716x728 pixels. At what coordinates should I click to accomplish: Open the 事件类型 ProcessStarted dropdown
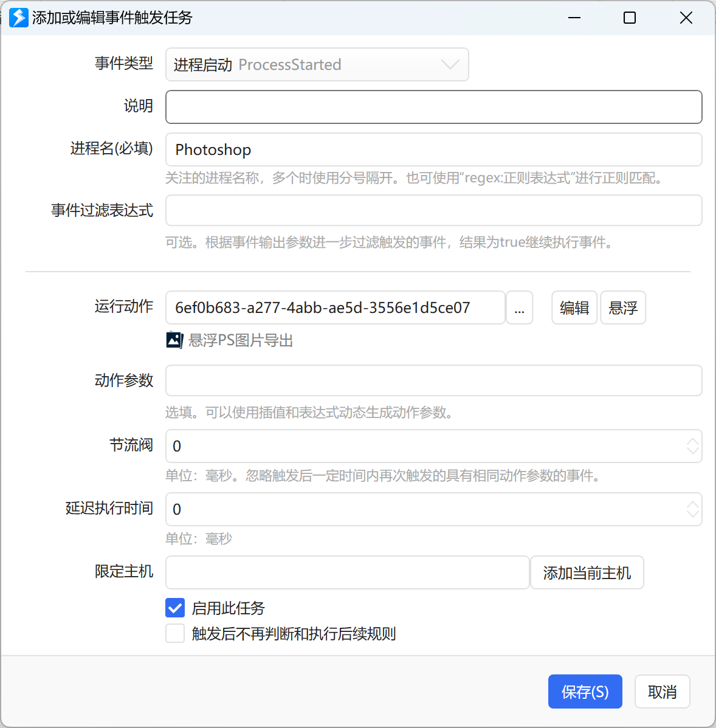[x=317, y=64]
